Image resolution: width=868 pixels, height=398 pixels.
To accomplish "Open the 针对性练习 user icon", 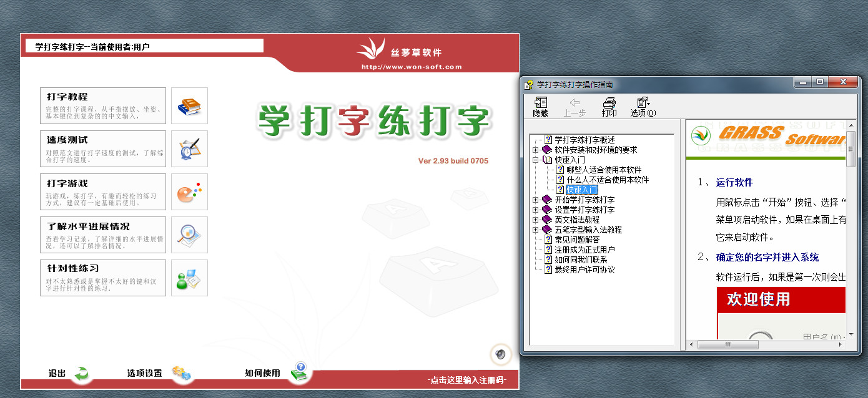I will 189,278.
